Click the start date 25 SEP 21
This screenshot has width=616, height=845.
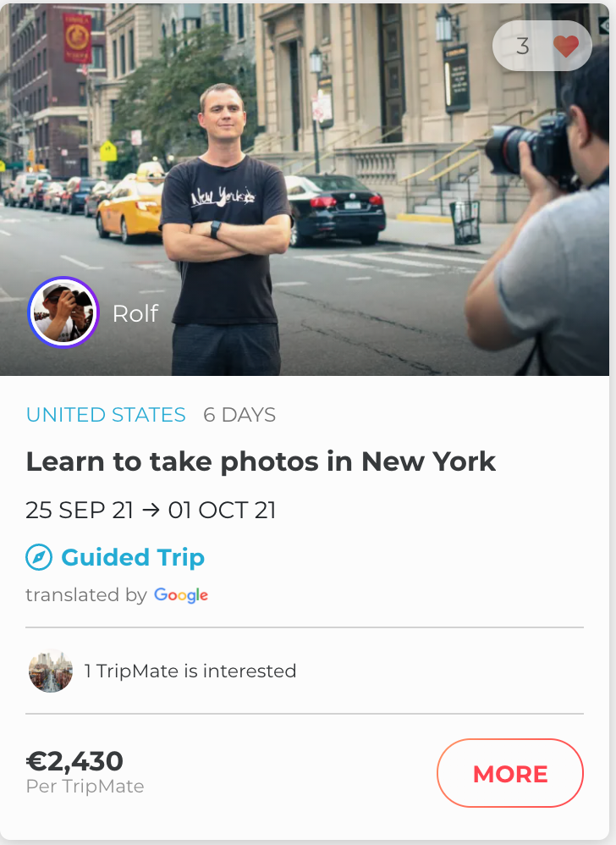(x=80, y=511)
